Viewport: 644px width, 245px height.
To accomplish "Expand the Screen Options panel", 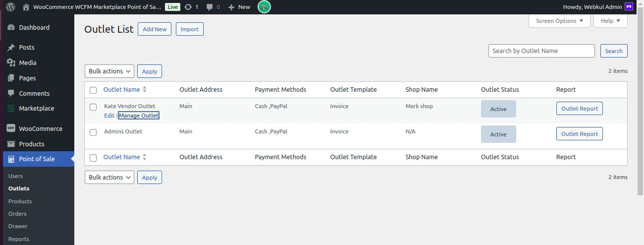I will click(560, 21).
